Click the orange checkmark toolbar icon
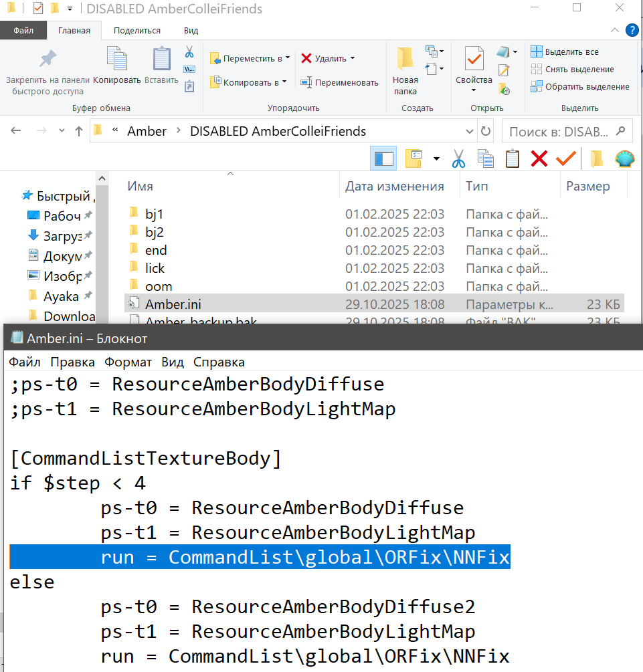 [x=566, y=158]
